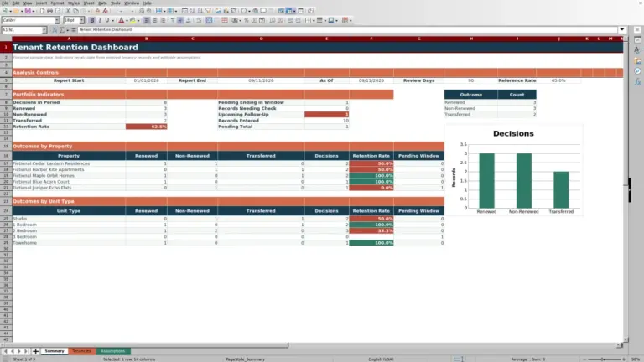Open the Insert menu

41,3
